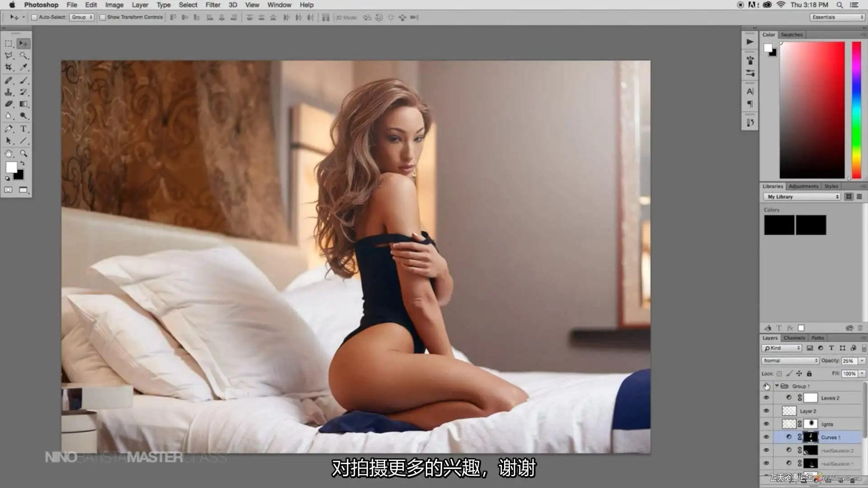Select the Pen tool
The height and width of the screenshot is (488, 868).
(x=9, y=129)
